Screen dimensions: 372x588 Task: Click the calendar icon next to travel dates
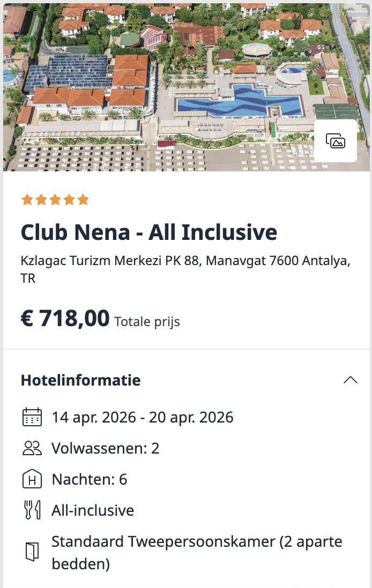click(x=32, y=417)
